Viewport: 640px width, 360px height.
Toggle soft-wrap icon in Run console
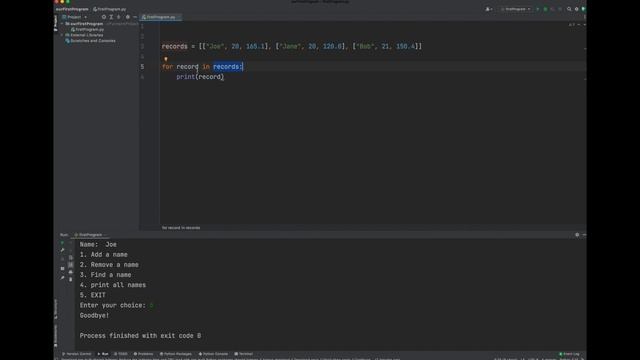[x=71, y=258]
